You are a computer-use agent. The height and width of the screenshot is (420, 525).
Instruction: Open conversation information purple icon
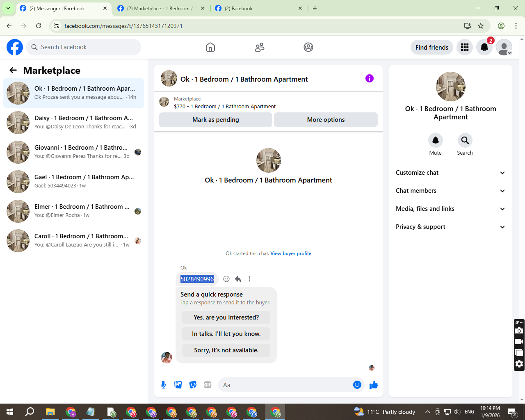370,78
